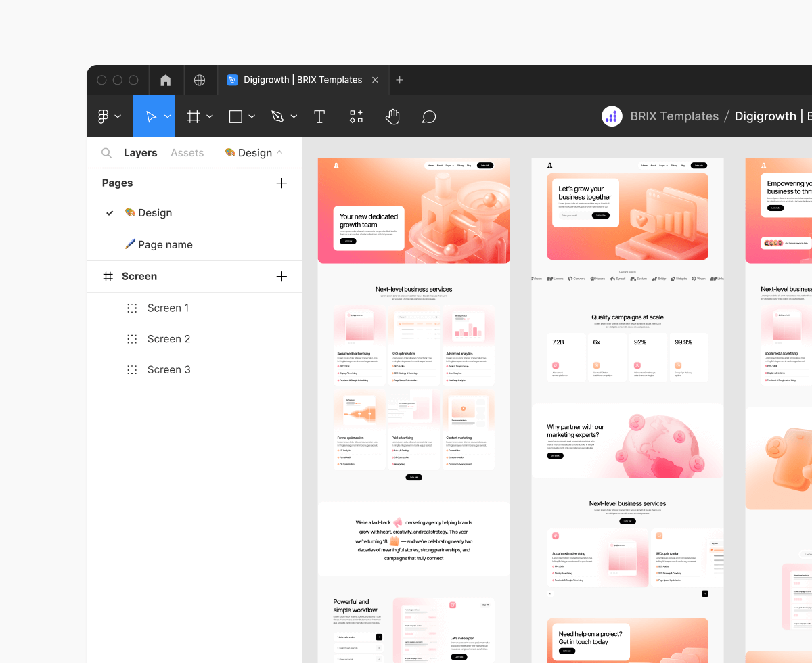This screenshot has height=663, width=812.
Task: Click the 'Quality campaigns at scale' heading
Action: (x=627, y=317)
